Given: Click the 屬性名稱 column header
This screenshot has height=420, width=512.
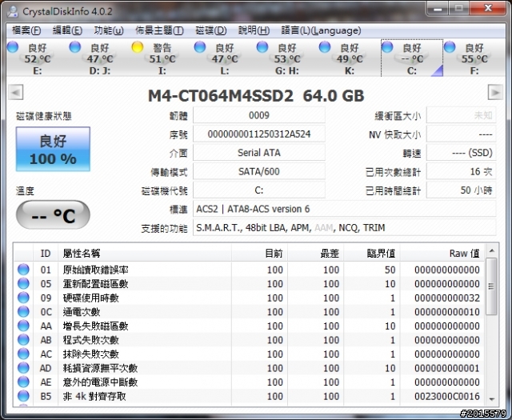Looking at the screenshot, I should 145,253.
